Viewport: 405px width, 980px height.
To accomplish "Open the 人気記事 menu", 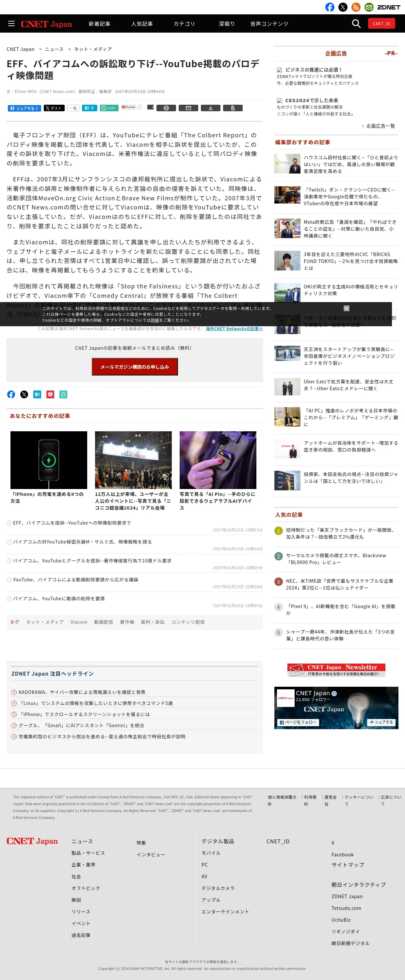I will [x=142, y=24].
